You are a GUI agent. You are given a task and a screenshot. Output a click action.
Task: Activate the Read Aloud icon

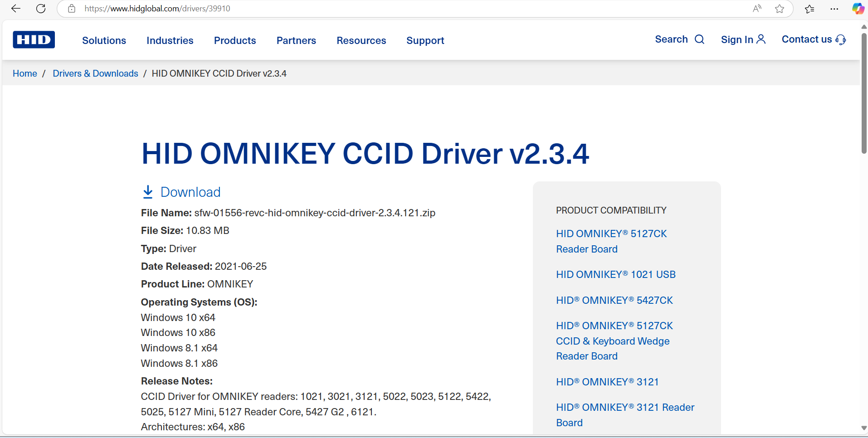757,8
